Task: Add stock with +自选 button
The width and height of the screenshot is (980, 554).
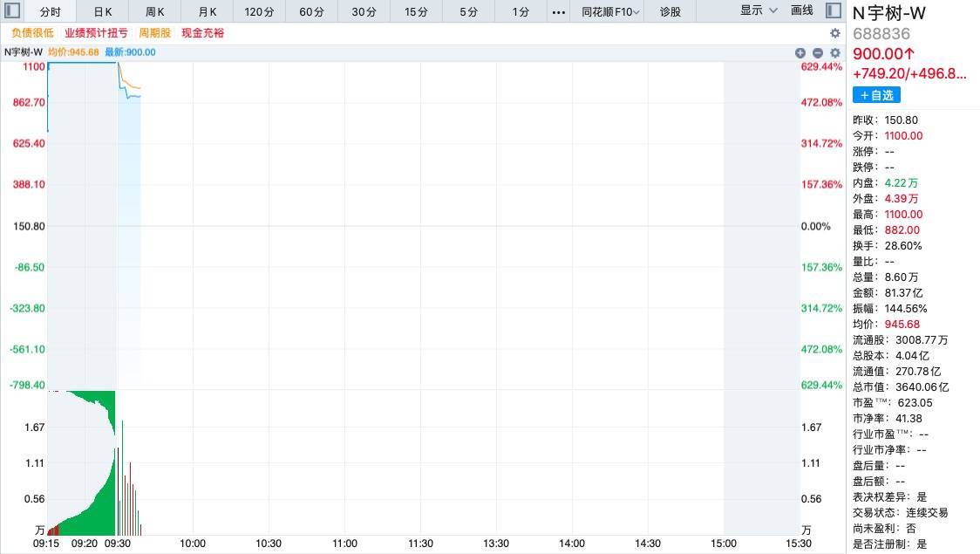Action: coord(876,95)
